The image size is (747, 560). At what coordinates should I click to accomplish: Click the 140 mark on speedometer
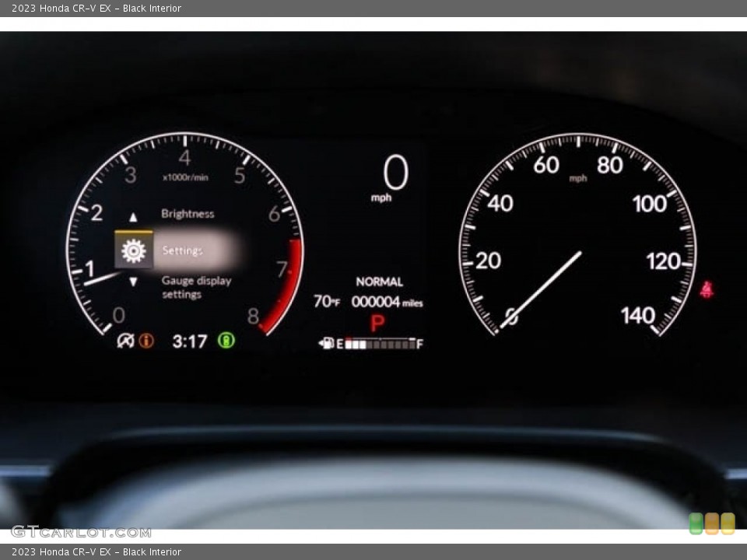click(638, 315)
